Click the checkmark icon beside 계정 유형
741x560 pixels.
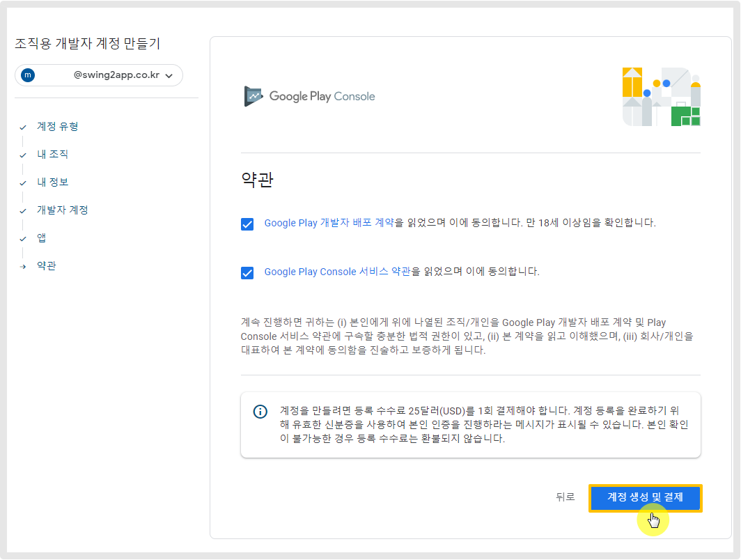click(23, 127)
